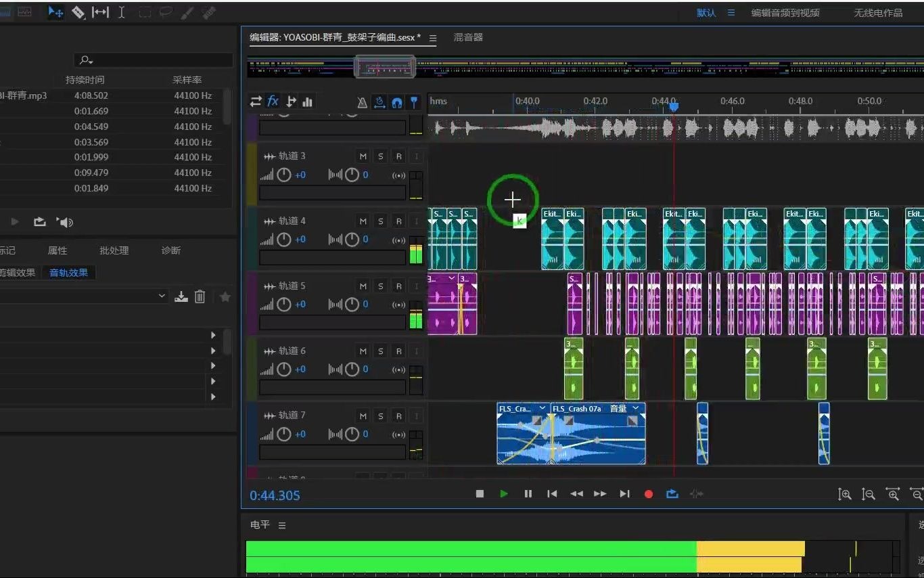Select the 编辑音频到视频 workspace

[785, 13]
